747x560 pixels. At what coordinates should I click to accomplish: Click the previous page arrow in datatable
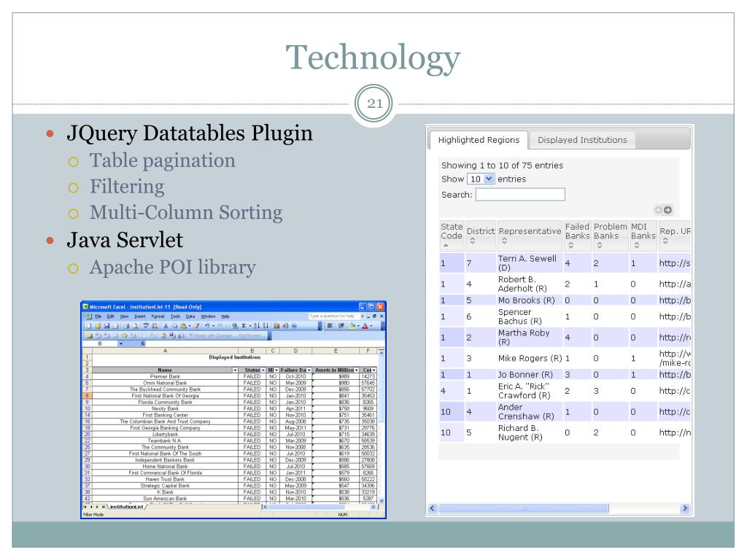[x=659, y=210]
